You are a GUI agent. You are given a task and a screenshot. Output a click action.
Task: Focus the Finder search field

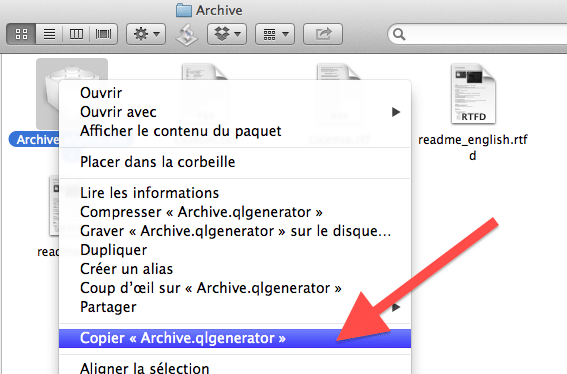coord(477,34)
